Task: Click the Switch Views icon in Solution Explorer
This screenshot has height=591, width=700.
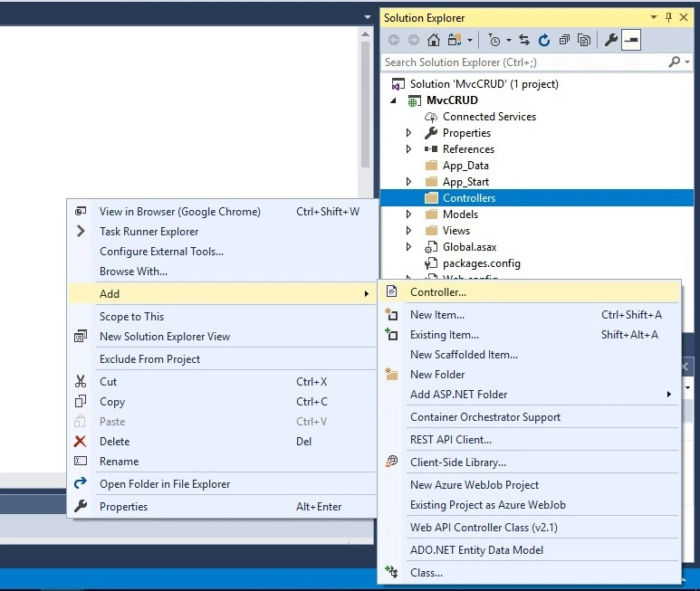Action: [455, 40]
